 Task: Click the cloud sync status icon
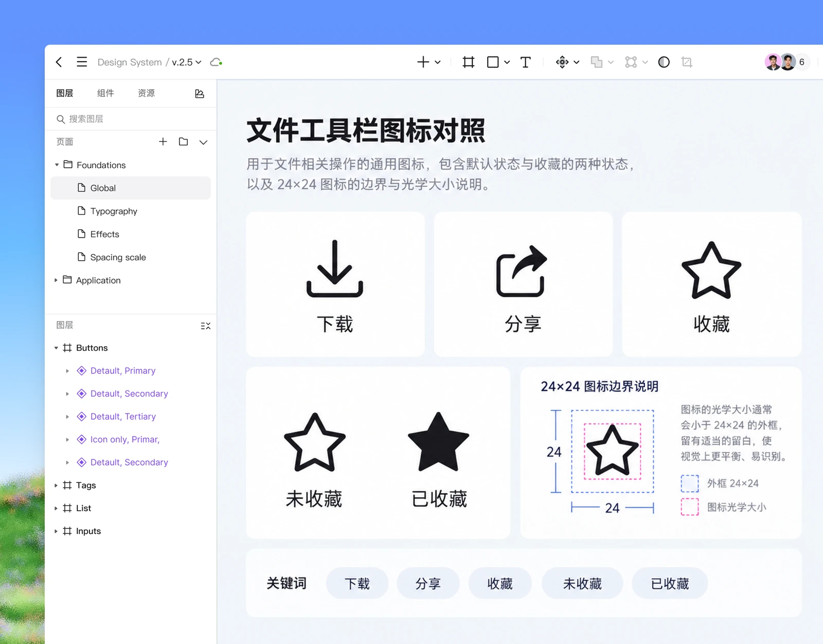click(x=216, y=62)
